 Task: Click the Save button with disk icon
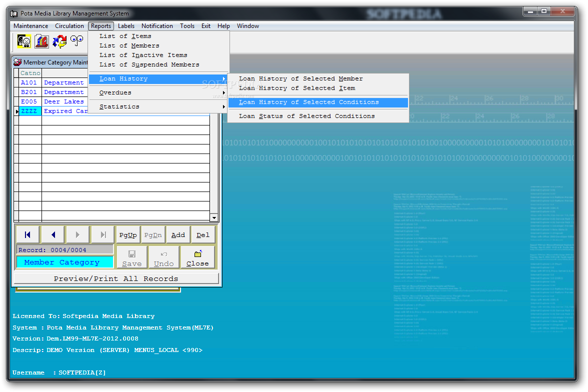tap(132, 257)
